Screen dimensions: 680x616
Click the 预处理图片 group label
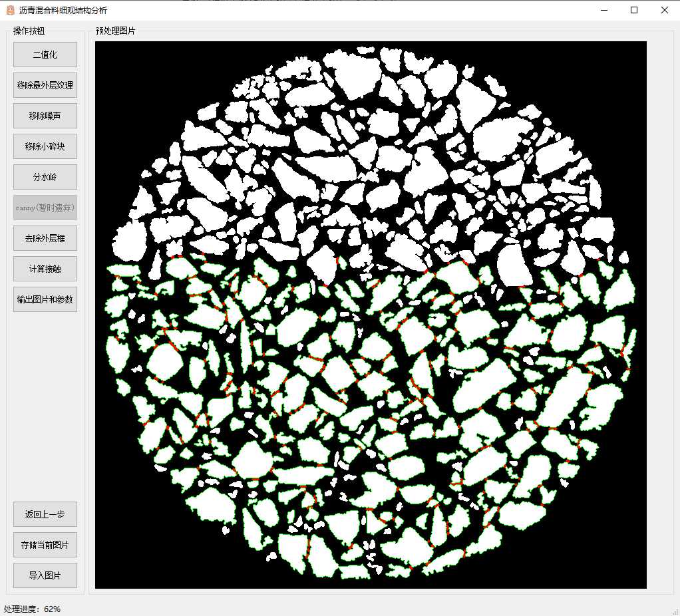point(115,31)
